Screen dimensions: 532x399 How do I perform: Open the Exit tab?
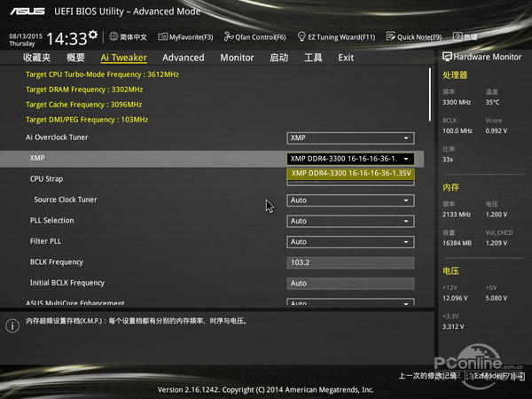346,58
